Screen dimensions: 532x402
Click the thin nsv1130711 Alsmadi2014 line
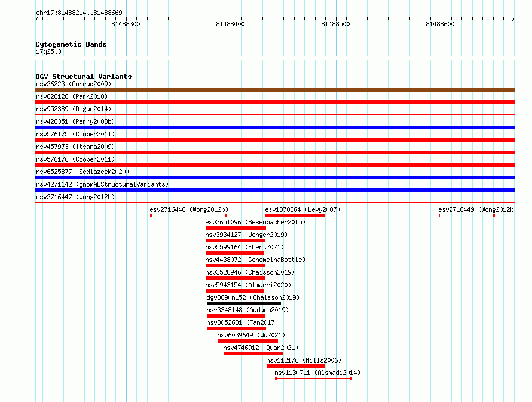(x=313, y=379)
